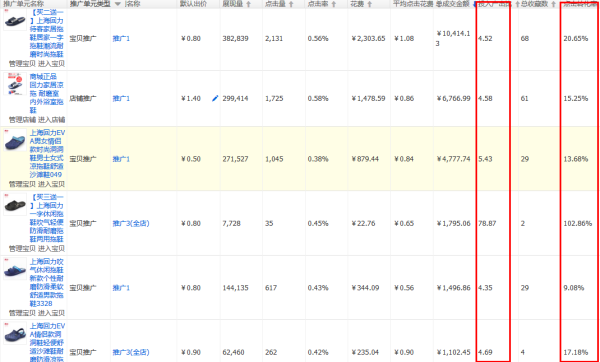The height and width of the screenshot is (362, 600).
Task: Click the 推广单元名称 column header
Action: point(24,3)
